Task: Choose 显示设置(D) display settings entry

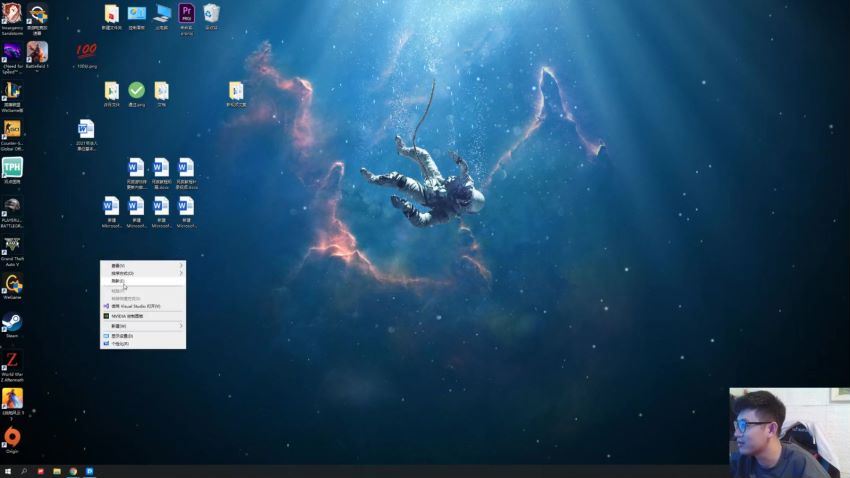Action: pos(143,336)
